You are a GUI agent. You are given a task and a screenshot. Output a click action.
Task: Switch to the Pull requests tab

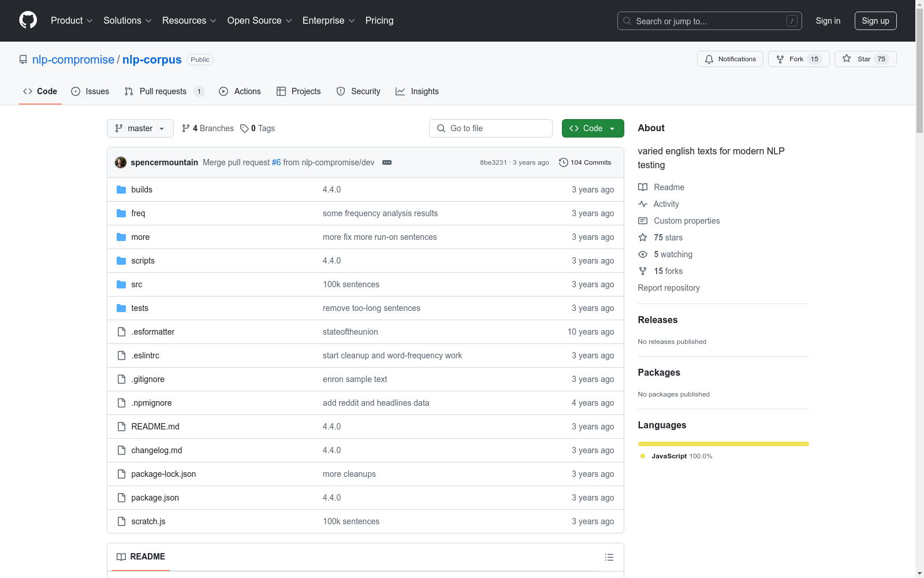pos(165,91)
